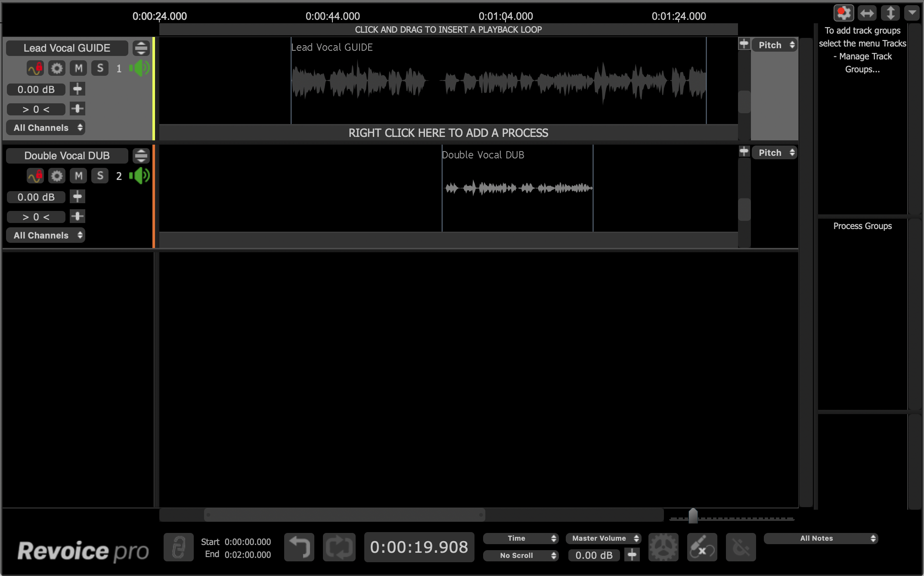Click the red gear icon at top right
This screenshot has width=924, height=576.
(x=843, y=13)
